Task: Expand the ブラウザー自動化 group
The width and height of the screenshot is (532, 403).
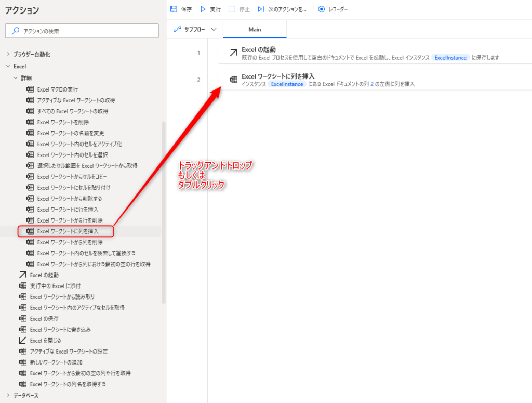Action: (8, 54)
